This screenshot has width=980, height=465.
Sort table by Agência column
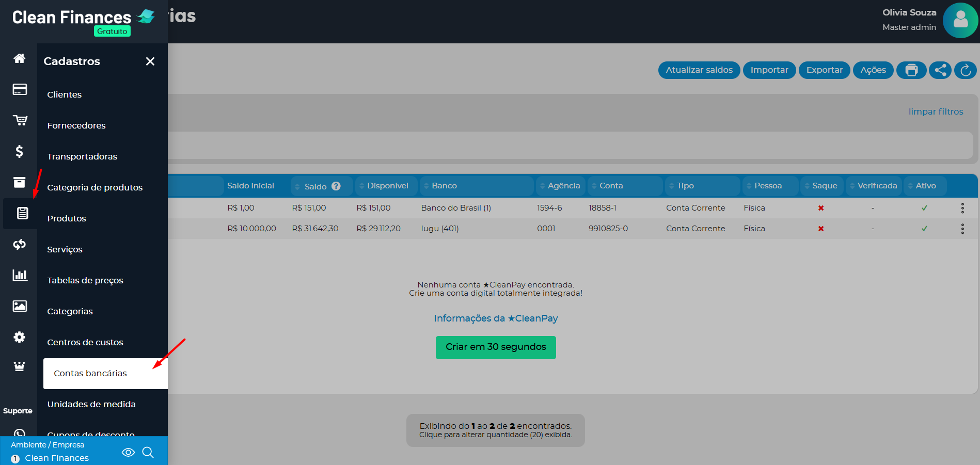pos(561,186)
